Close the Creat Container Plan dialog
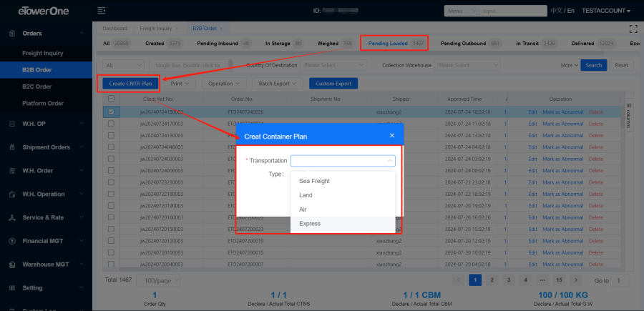 coord(391,135)
